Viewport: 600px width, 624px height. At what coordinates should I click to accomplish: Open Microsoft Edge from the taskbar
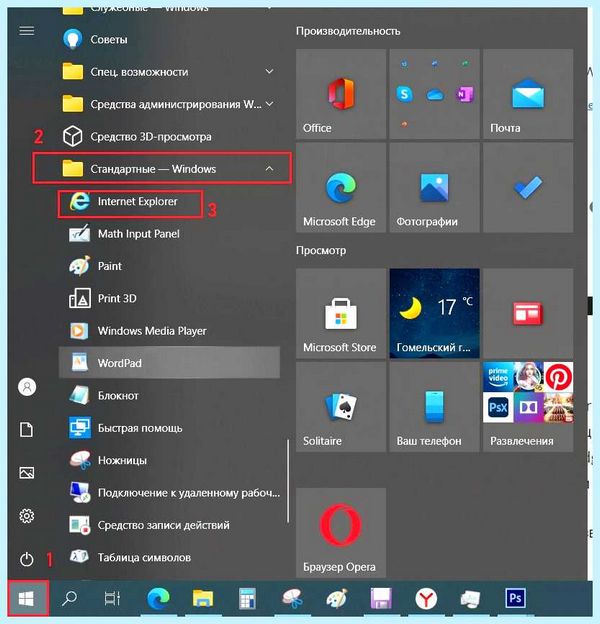click(x=158, y=598)
